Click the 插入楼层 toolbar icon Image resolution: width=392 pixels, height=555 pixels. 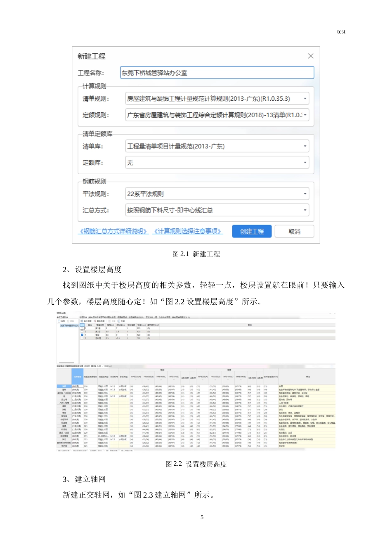tap(81, 321)
